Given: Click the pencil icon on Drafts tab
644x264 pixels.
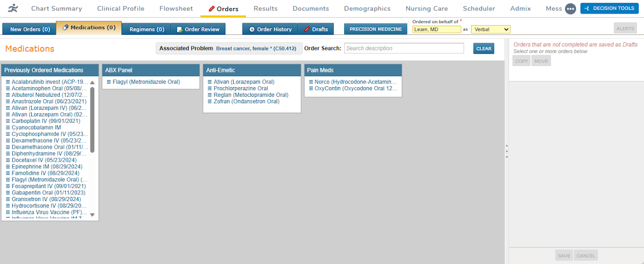Looking at the screenshot, I should pyautogui.click(x=307, y=29).
